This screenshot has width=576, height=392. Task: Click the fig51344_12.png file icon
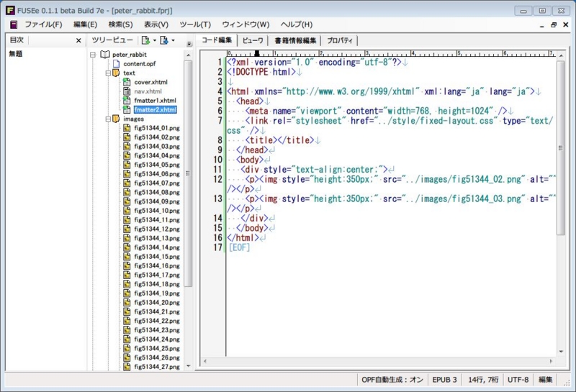(x=127, y=229)
